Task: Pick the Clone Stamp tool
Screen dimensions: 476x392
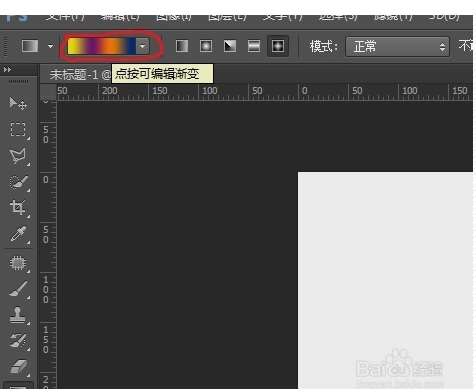Action: [x=18, y=315]
